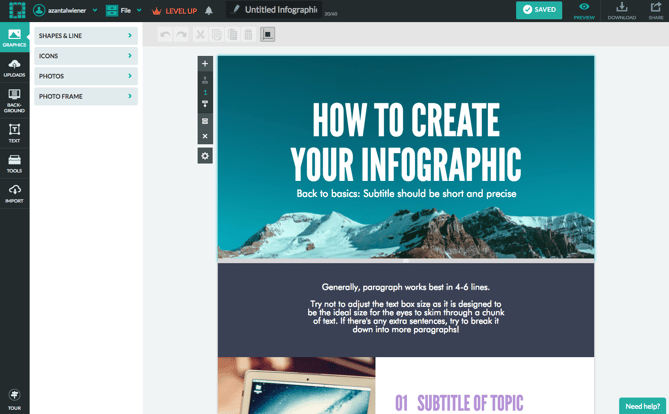Toggle Preview mode with eye icon

[x=584, y=10]
